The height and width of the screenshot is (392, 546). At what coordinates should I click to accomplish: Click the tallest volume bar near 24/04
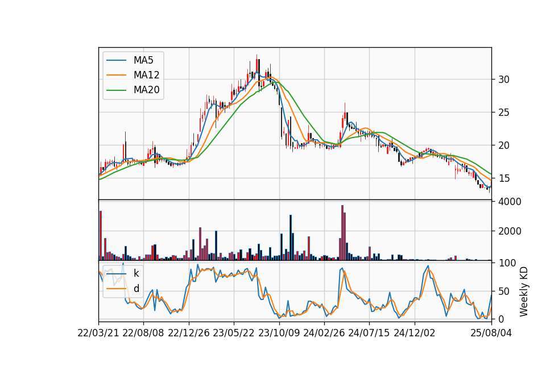pos(342,233)
